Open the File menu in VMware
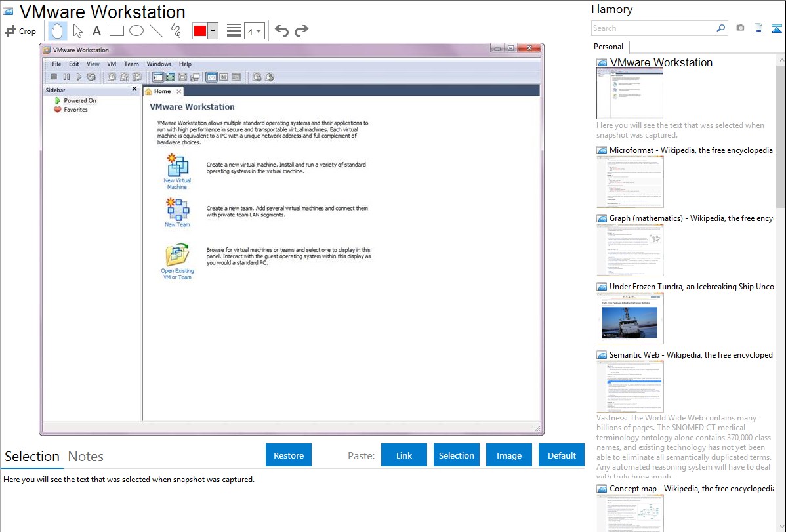The width and height of the screenshot is (786, 532). click(x=56, y=64)
